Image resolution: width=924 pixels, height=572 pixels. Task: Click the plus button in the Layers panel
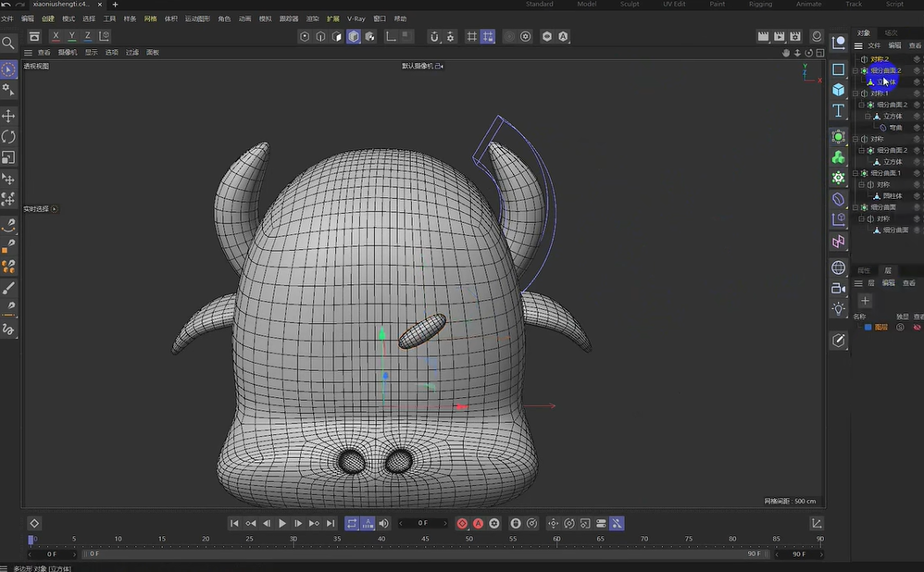[865, 300]
